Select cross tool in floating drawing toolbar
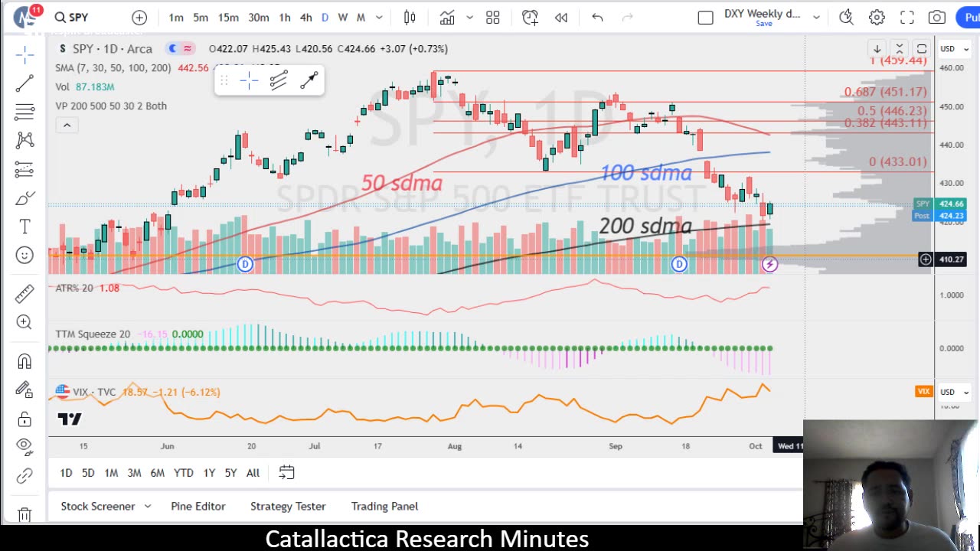The image size is (980, 551). pyautogui.click(x=249, y=80)
